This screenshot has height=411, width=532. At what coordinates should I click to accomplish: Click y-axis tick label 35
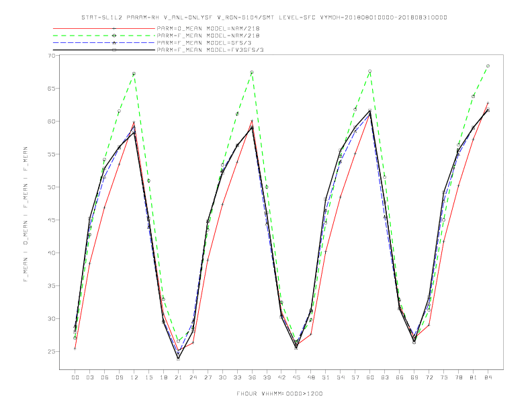(x=51, y=285)
